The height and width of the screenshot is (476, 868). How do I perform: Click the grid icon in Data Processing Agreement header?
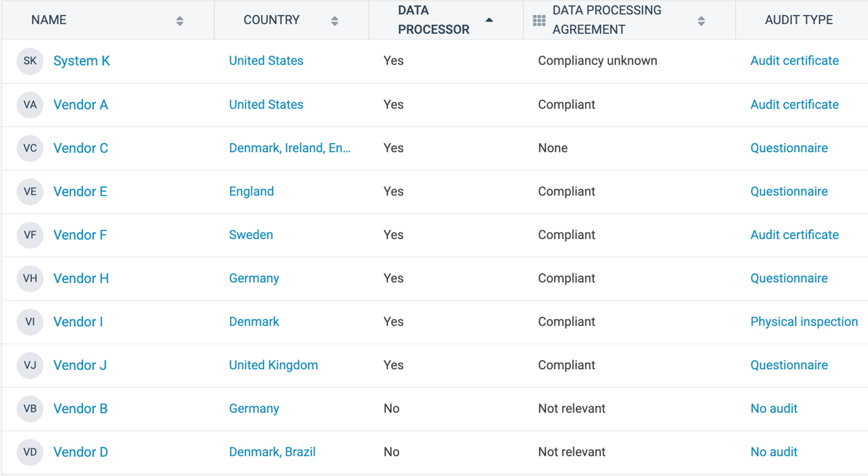pos(538,19)
